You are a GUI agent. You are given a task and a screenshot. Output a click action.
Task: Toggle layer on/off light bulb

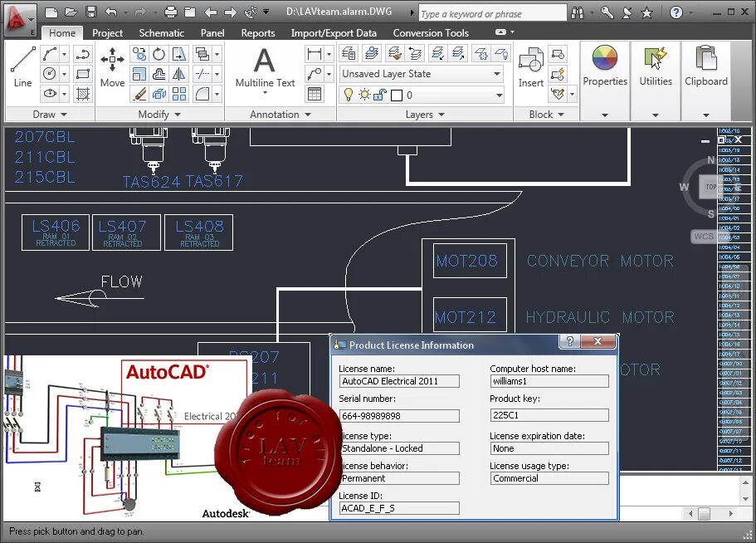(x=348, y=95)
